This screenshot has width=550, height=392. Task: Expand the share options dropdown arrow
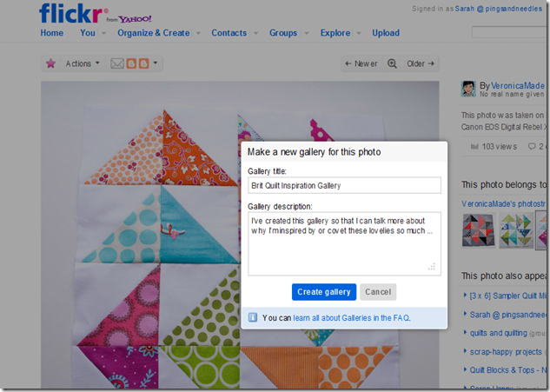tap(156, 63)
